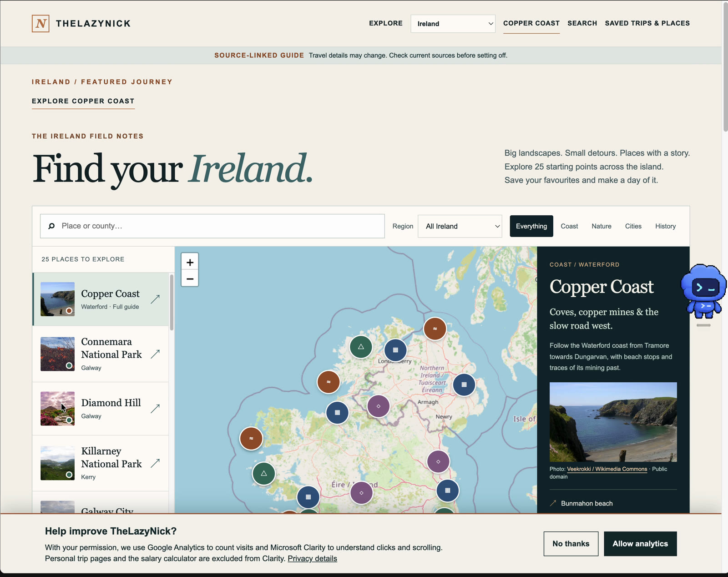Viewport: 728px width, 577px height.
Task: Click the 'COAST / WATERFORD' label
Action: coord(584,264)
